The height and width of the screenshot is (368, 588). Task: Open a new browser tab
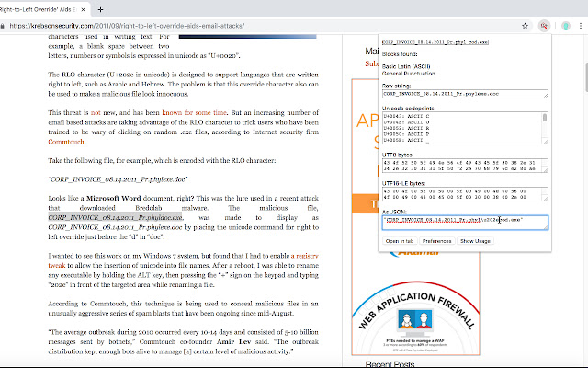click(x=100, y=10)
